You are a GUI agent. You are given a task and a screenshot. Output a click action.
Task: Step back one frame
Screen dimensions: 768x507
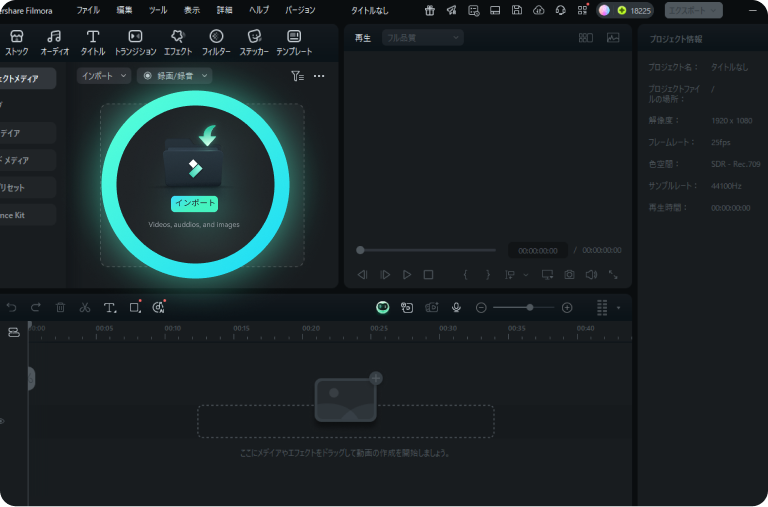(362, 275)
